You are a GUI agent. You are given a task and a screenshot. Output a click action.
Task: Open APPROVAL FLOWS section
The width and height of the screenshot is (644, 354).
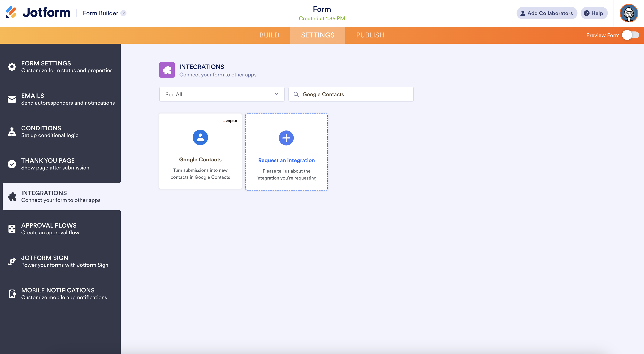click(x=60, y=229)
